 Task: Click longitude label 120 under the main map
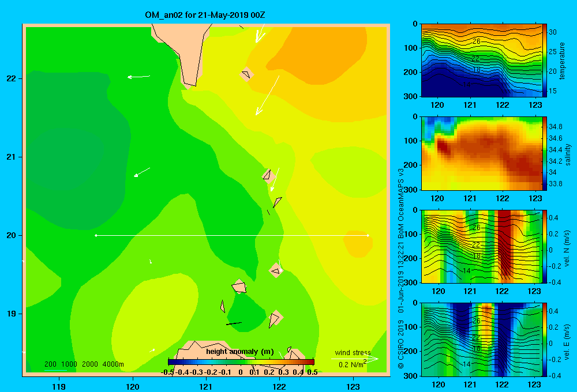pos(133,386)
